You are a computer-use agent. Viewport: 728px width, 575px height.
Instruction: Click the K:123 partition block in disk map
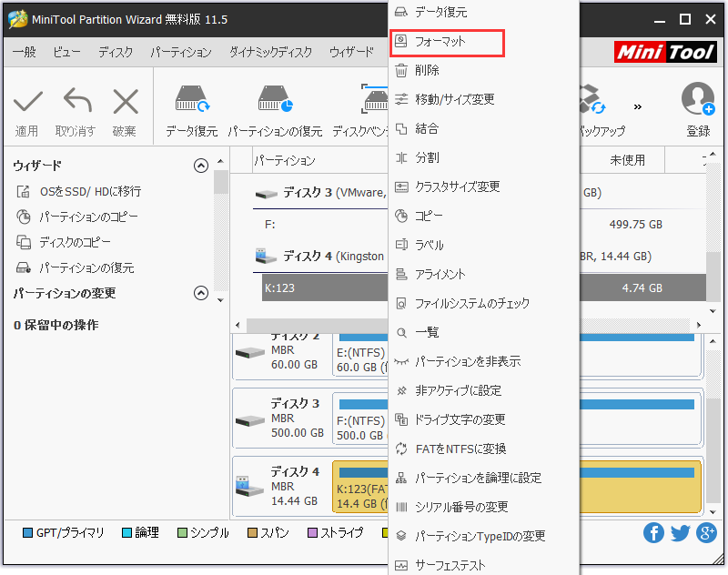pos(360,487)
